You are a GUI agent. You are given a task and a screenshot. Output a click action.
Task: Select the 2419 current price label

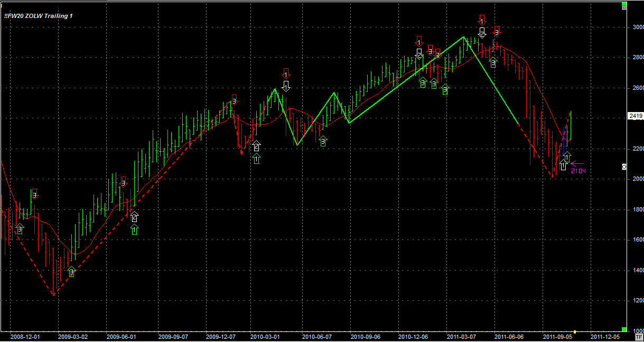click(636, 116)
